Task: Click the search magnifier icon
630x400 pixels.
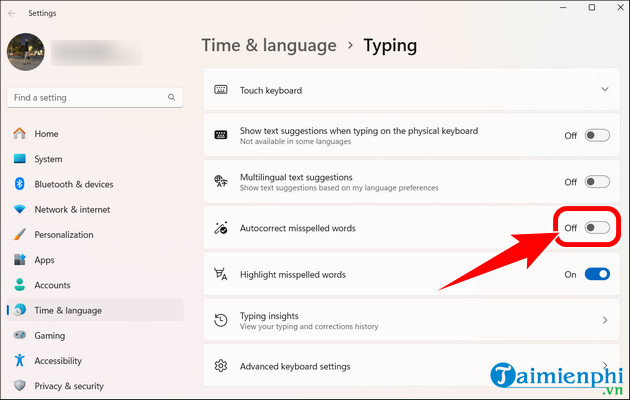Action: point(173,97)
